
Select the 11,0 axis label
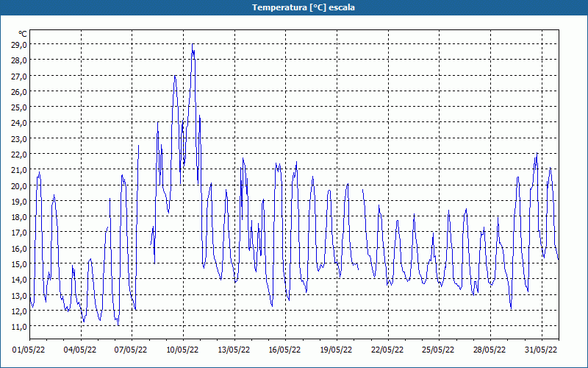(x=19, y=327)
